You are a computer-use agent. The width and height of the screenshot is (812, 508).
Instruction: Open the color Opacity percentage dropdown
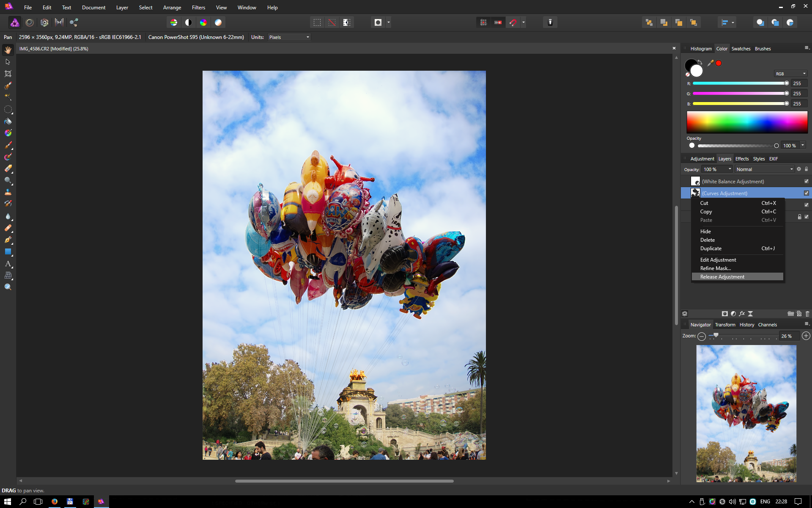[803, 145]
